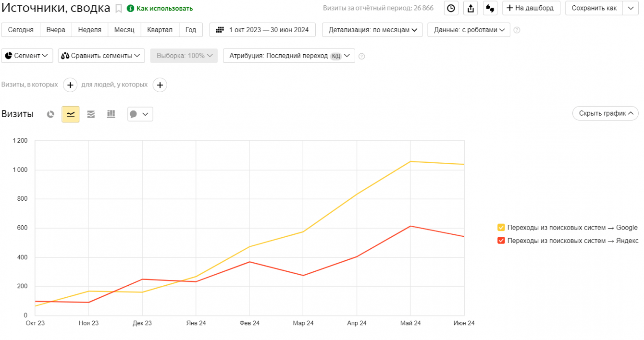The height and width of the screenshot is (340, 644).
Task: Click the export share icon
Action: 471,8
